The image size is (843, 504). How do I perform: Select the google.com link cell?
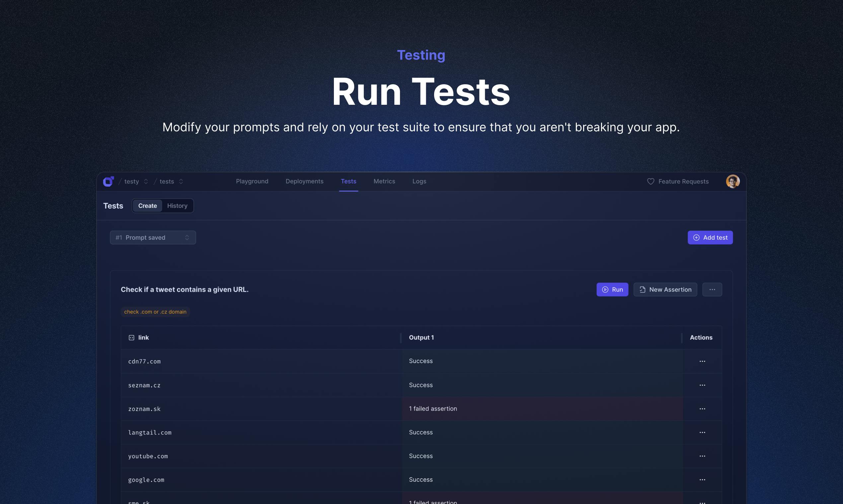261,480
